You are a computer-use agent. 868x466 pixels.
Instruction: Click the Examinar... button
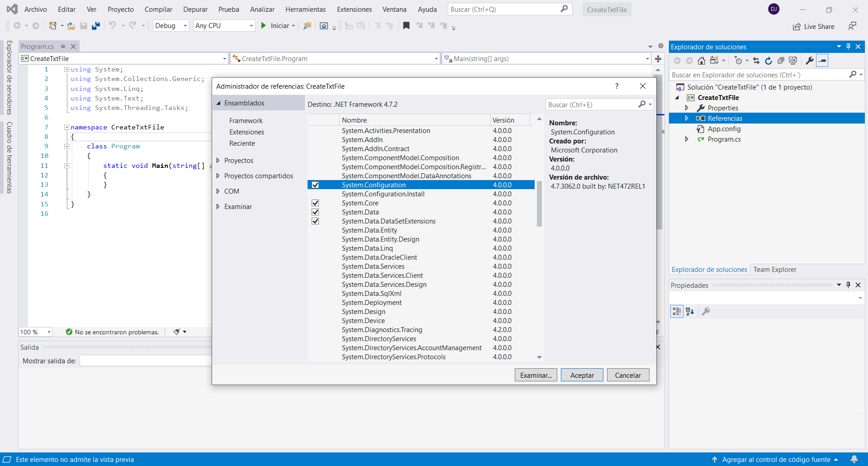536,375
